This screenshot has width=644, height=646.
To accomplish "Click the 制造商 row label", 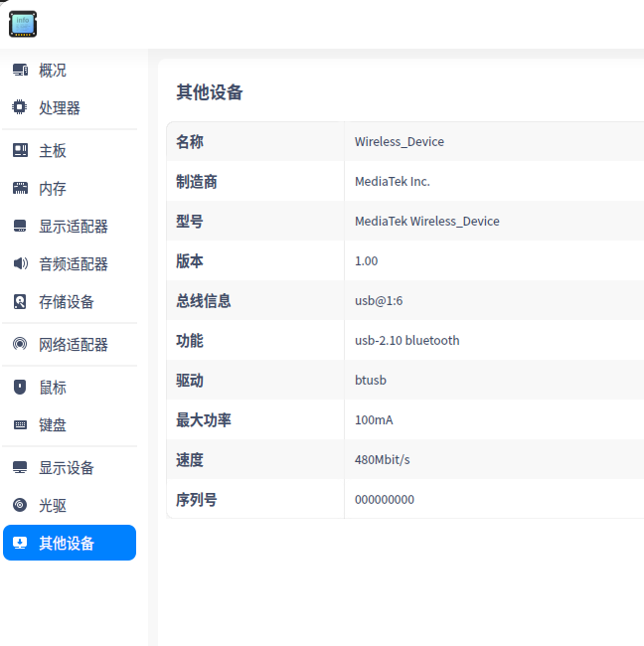I will [x=197, y=182].
